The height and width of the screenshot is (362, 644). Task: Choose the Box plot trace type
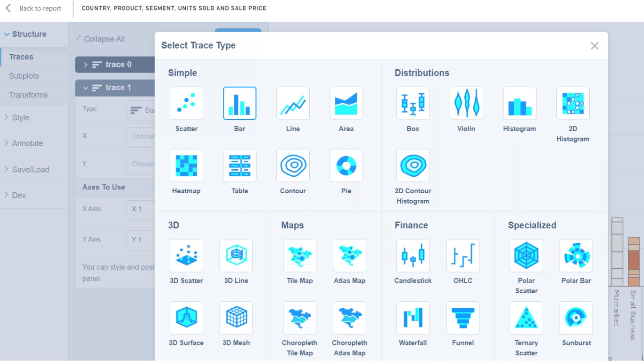coord(413,103)
